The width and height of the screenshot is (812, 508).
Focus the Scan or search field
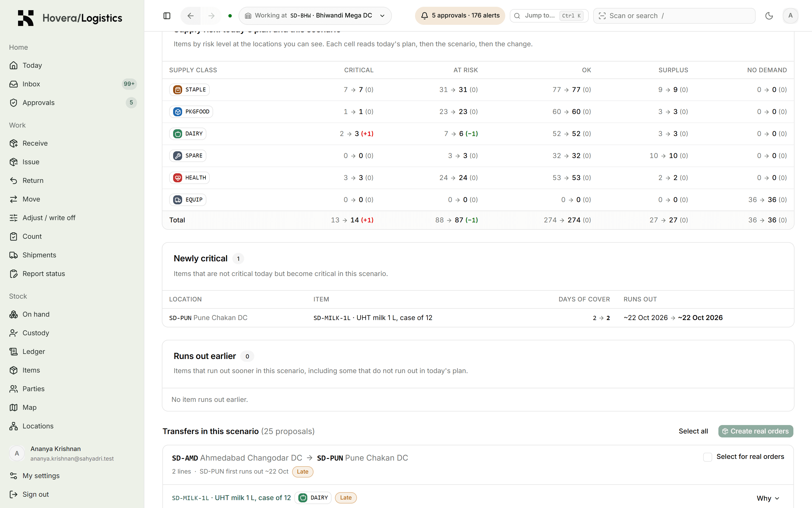click(x=674, y=16)
